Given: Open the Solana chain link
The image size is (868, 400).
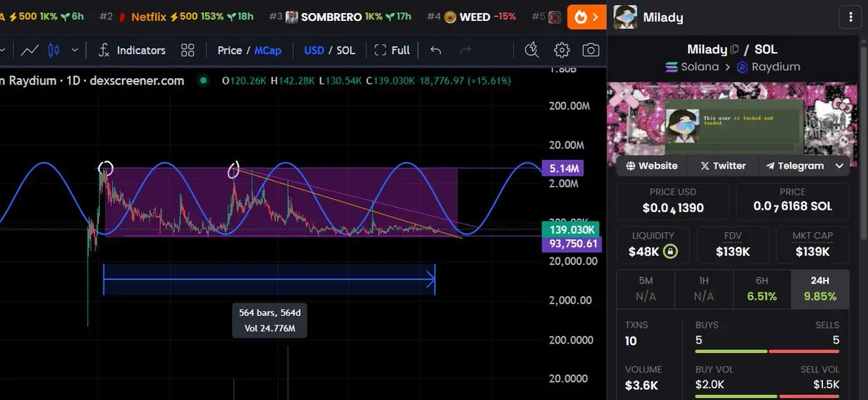Looking at the screenshot, I should (x=691, y=67).
